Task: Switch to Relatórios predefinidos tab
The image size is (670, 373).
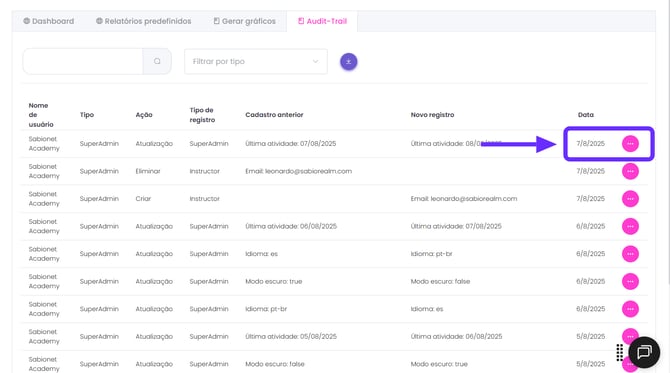Action: pyautogui.click(x=144, y=21)
